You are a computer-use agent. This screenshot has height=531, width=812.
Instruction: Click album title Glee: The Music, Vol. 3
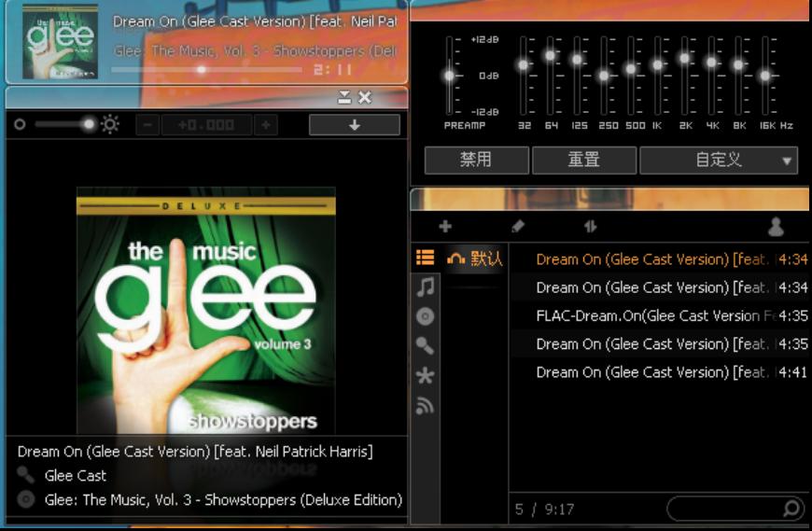223,500
